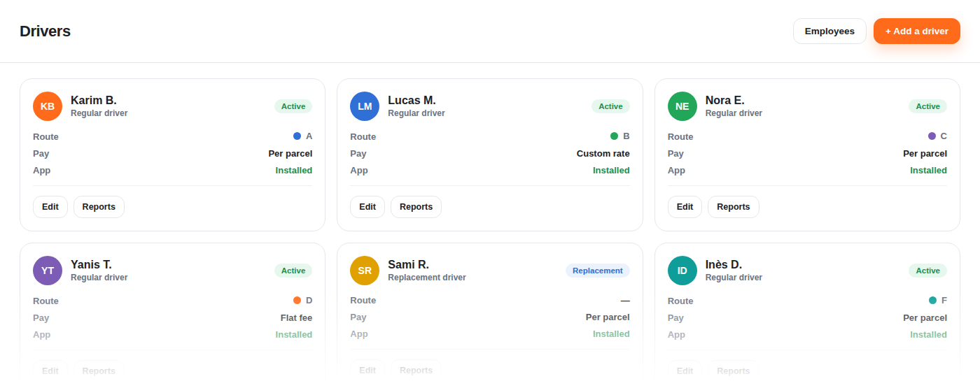
Task: Click Per parcel pay value for Sami R.
Action: point(608,317)
